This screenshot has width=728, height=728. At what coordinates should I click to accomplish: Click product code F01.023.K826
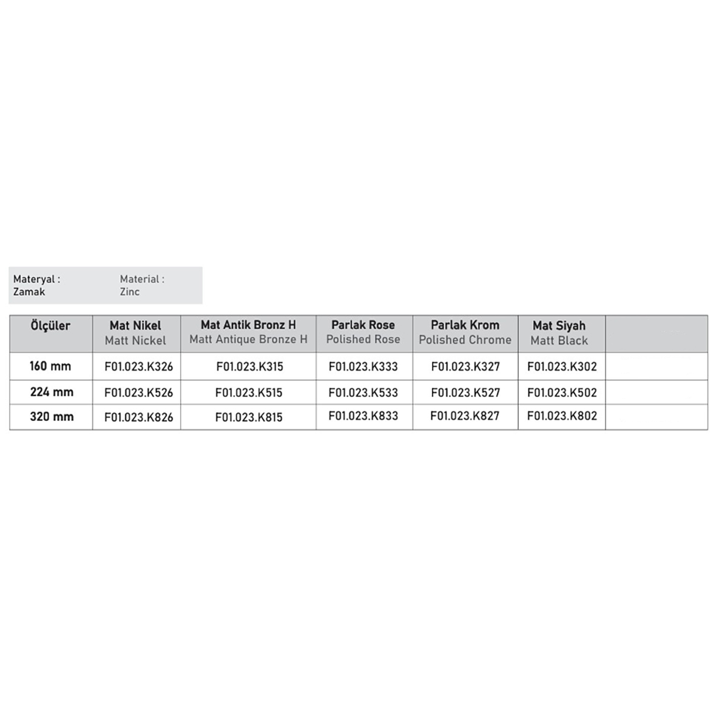point(138,417)
